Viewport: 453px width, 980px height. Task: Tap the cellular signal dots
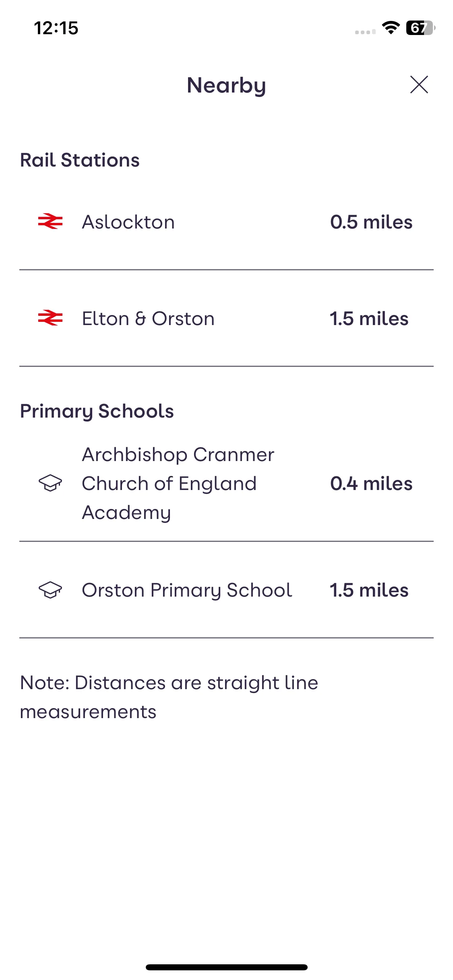coord(365,32)
